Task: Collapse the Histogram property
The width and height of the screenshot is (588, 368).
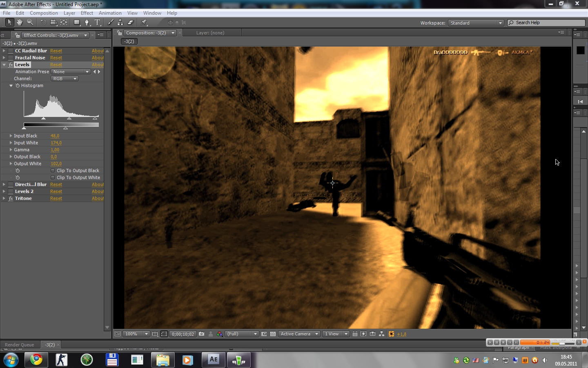Action: (11, 85)
